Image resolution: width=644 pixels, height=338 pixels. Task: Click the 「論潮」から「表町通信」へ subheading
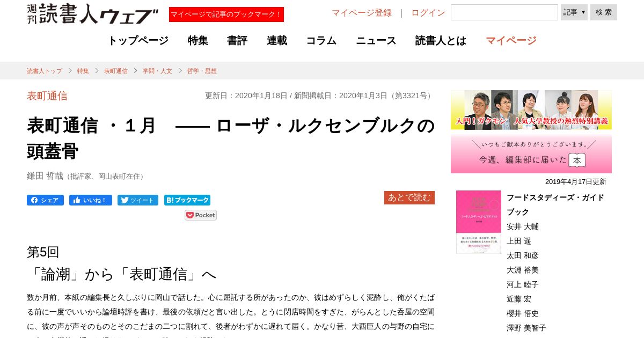click(x=121, y=275)
